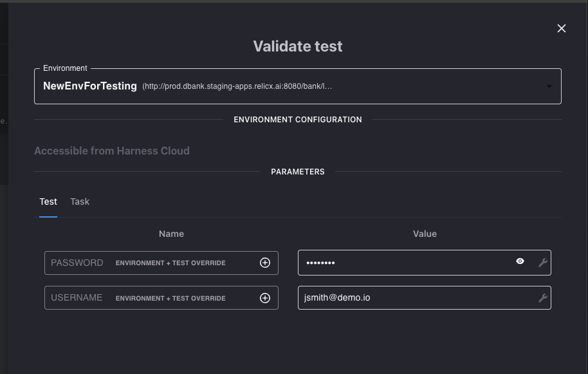
Task: Click the override label in the PASSWORD row
Action: tap(170, 263)
